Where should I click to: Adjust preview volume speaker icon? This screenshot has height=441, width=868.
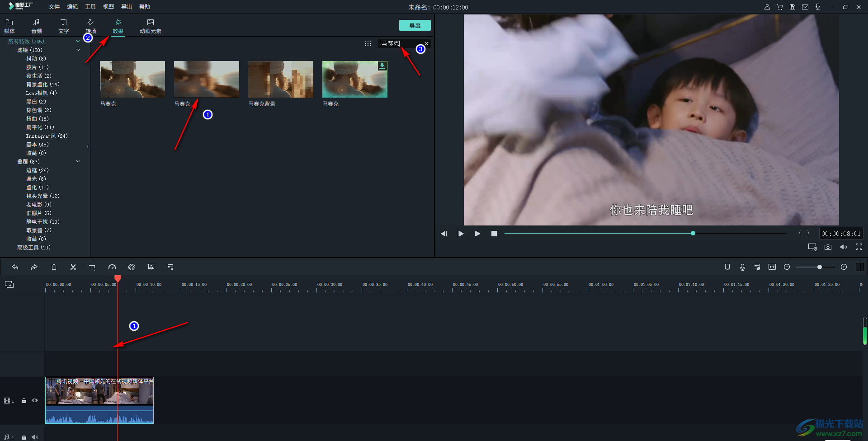[x=844, y=247]
